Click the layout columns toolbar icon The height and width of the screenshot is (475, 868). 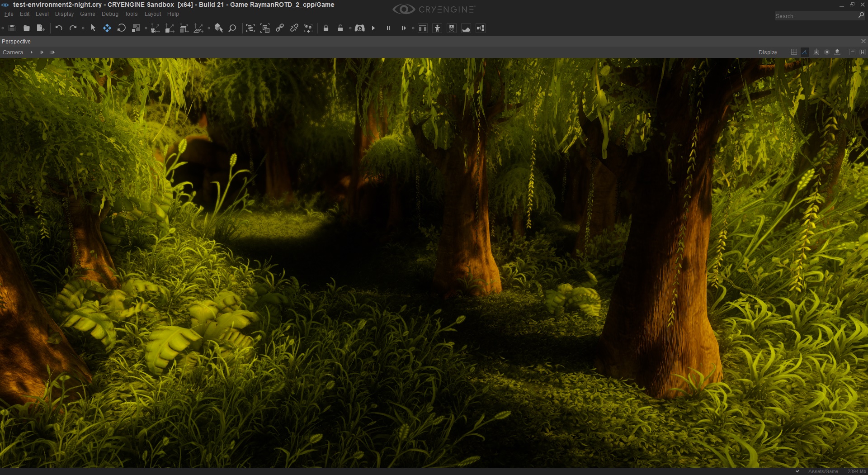tap(423, 28)
